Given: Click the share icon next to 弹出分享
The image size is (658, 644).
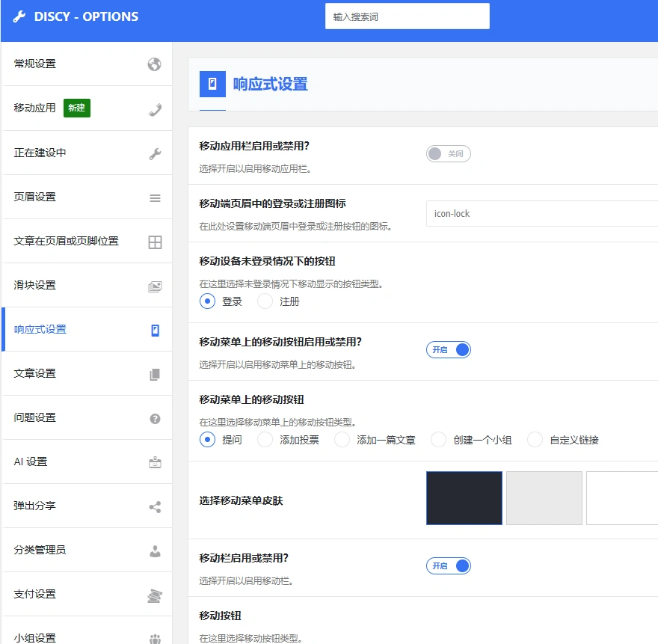Looking at the screenshot, I should [155, 506].
